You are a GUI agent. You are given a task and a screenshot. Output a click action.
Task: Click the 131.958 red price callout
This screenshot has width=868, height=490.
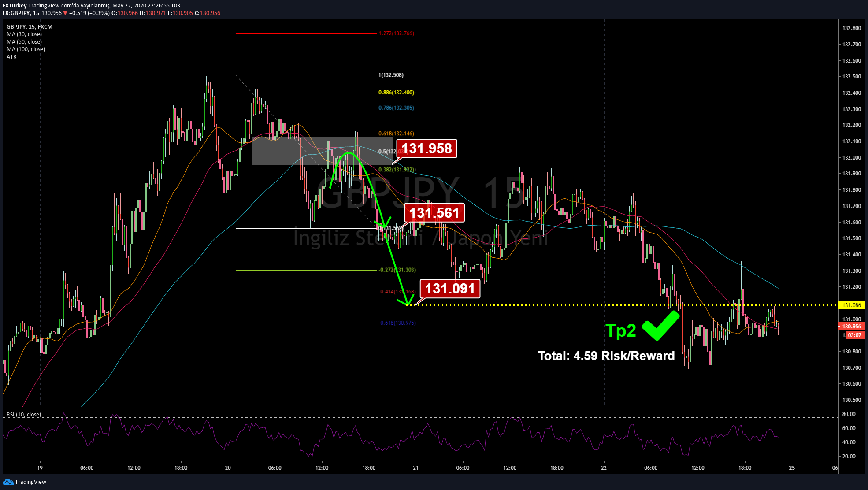pos(427,148)
